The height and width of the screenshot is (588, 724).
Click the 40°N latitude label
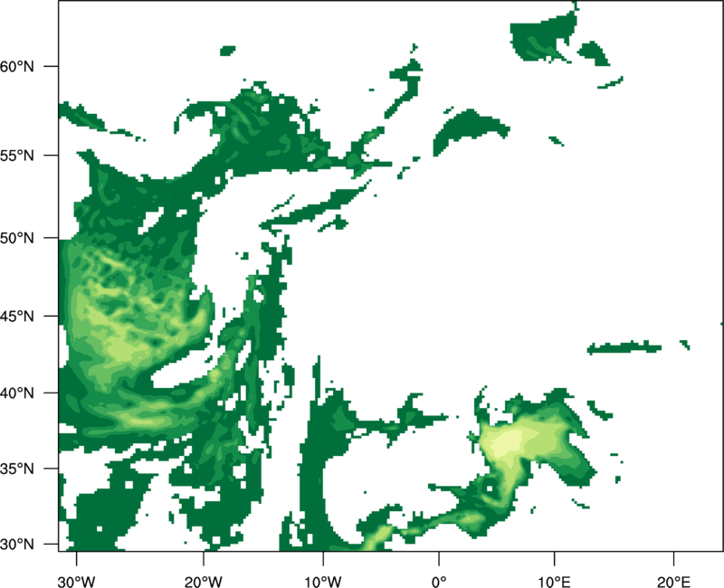[x=17, y=393]
